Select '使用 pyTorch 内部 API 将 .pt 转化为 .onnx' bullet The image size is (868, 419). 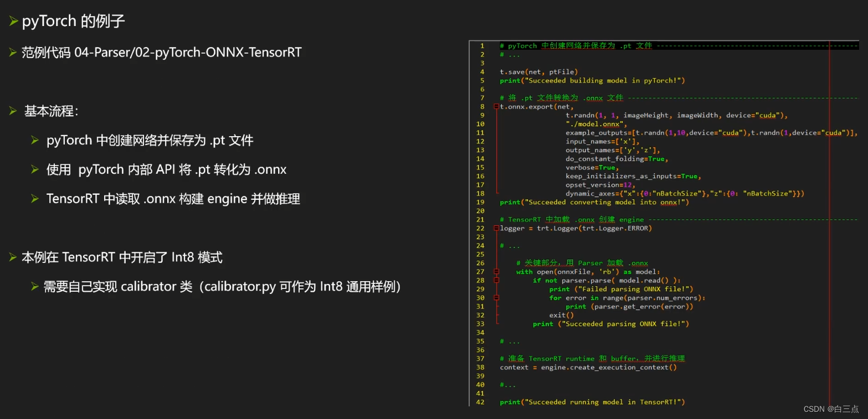tap(166, 169)
